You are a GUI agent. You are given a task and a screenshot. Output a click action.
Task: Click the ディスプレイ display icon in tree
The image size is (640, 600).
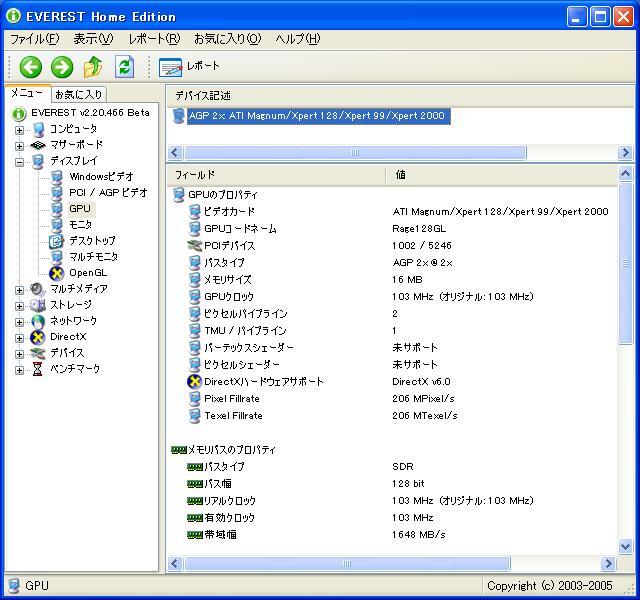coord(38,162)
